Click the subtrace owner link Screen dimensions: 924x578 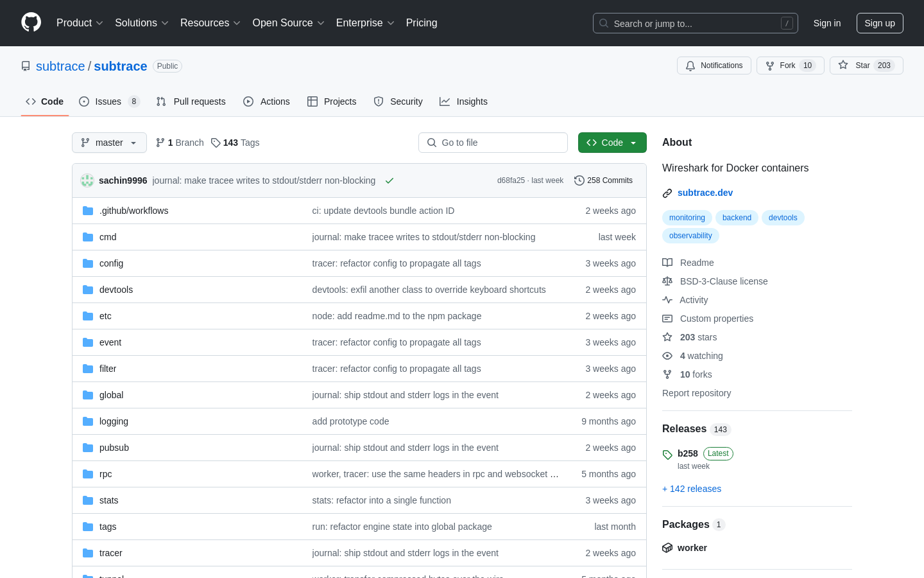point(60,66)
